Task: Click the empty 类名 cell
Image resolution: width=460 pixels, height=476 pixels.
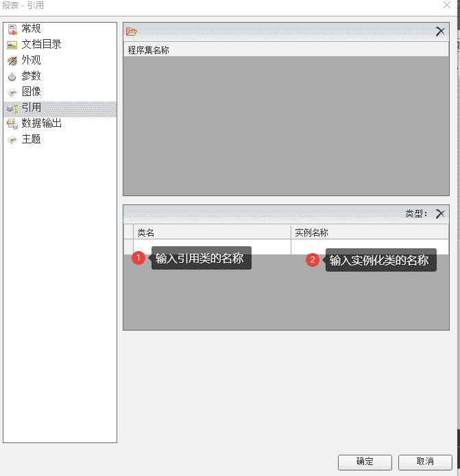Action: click(x=212, y=246)
